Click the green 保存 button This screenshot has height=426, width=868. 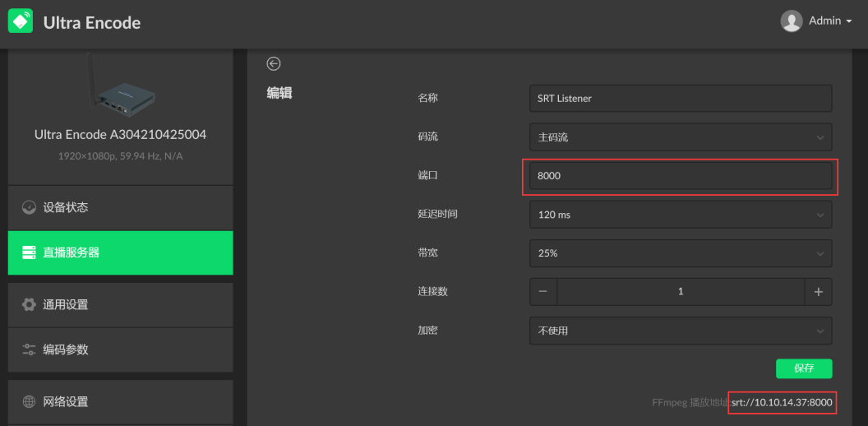tap(804, 368)
